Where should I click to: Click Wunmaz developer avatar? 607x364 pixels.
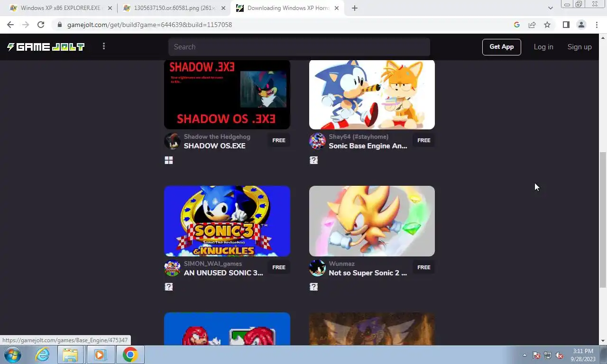click(x=317, y=268)
